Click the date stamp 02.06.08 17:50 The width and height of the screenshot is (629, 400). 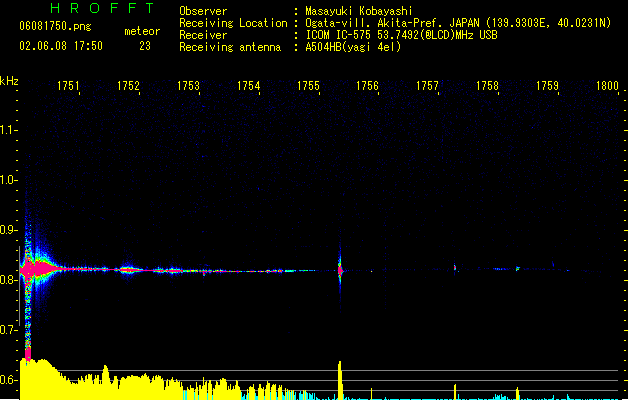61,46
